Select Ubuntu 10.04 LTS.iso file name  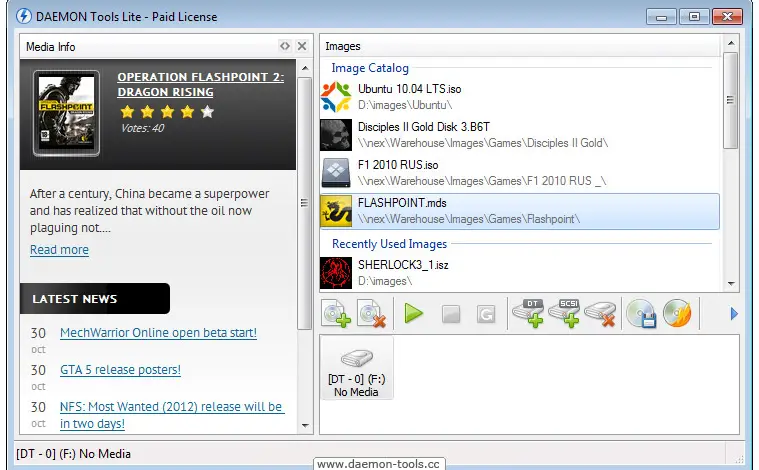click(x=410, y=89)
